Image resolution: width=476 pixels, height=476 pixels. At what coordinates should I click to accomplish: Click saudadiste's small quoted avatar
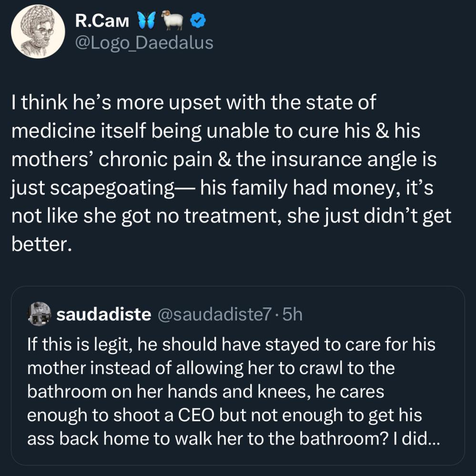tap(39, 314)
